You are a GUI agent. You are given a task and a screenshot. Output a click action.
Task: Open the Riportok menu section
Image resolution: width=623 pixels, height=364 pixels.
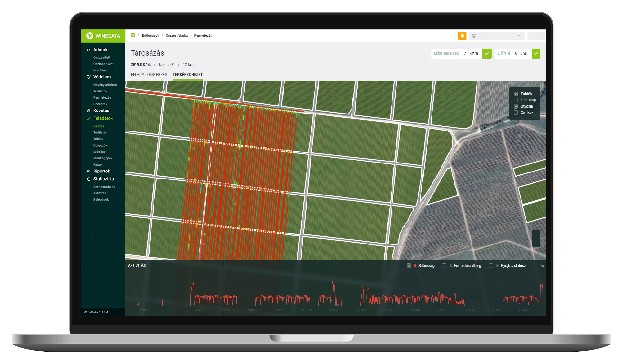[102, 171]
